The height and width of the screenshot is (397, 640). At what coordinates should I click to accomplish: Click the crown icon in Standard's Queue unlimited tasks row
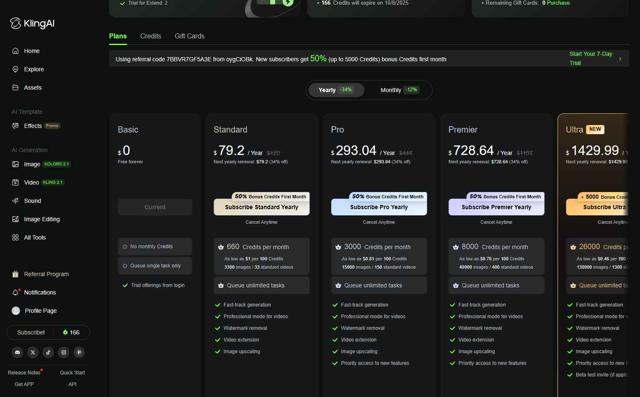pos(221,286)
